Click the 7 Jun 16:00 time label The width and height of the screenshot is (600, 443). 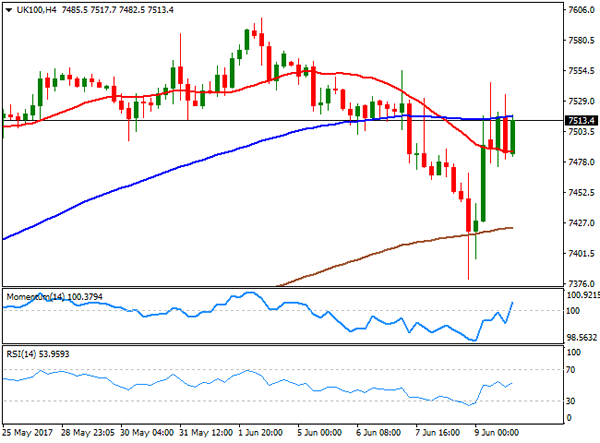(437, 433)
